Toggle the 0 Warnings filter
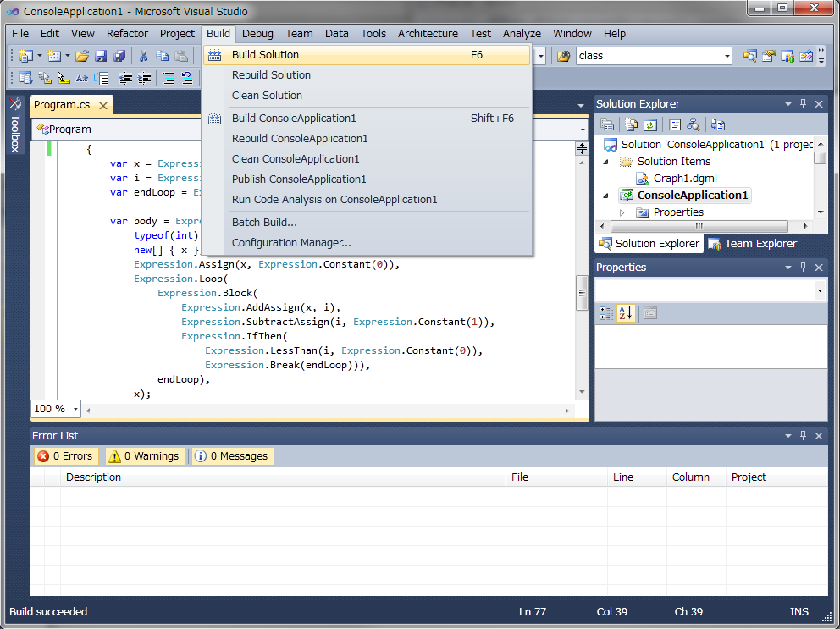 coord(145,456)
